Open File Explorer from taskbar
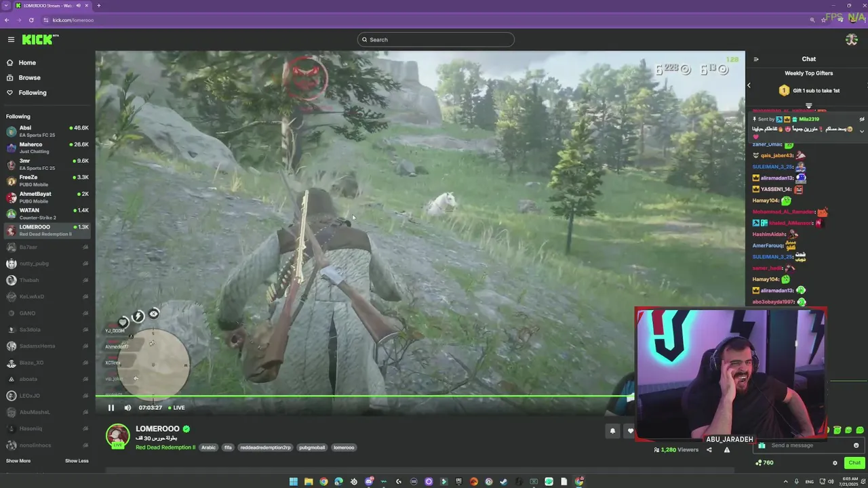Image resolution: width=868 pixels, height=488 pixels. click(x=309, y=482)
